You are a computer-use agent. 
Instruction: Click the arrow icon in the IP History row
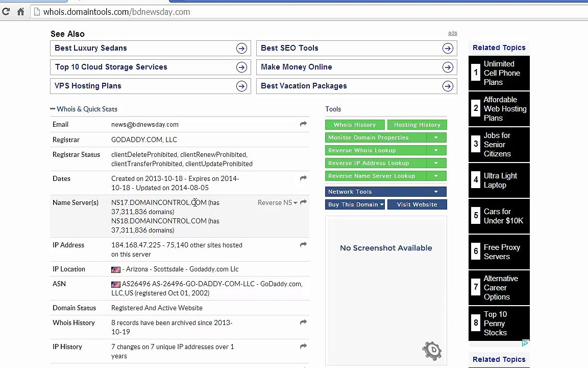303,347
